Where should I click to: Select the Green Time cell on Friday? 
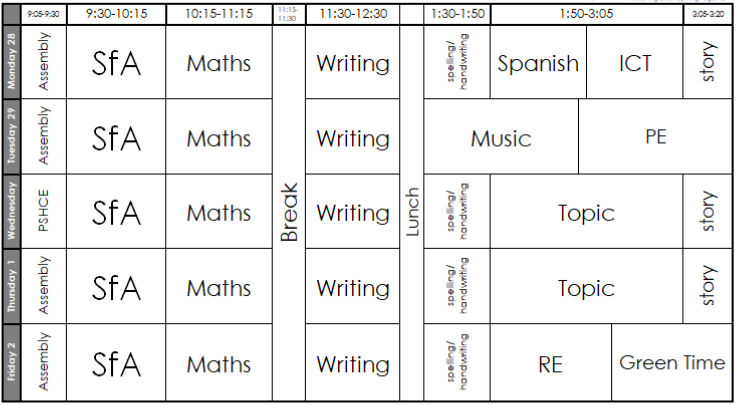pos(672,363)
